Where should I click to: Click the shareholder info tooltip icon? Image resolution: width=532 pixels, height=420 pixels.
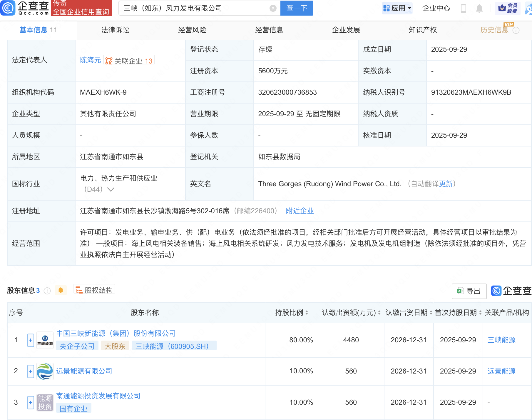click(x=47, y=291)
